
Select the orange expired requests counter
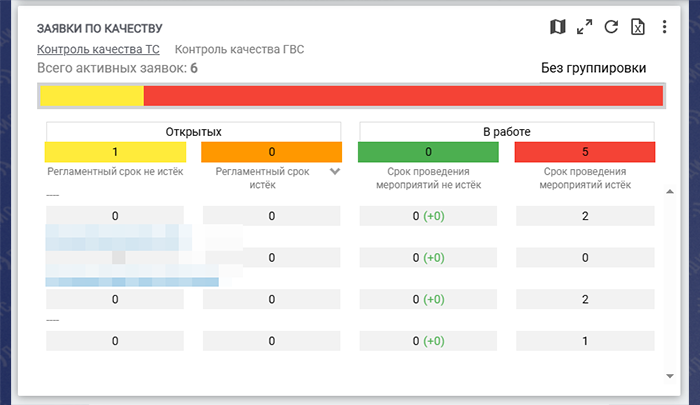(x=271, y=152)
